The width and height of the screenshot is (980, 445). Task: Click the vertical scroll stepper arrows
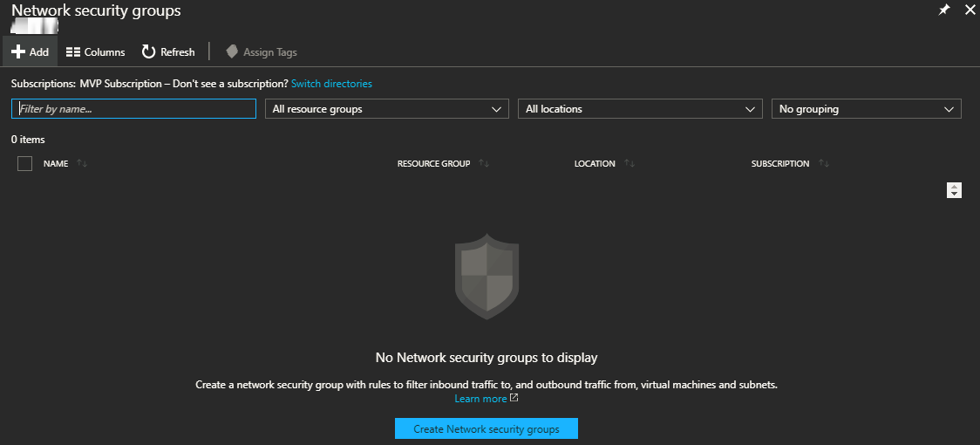point(954,190)
